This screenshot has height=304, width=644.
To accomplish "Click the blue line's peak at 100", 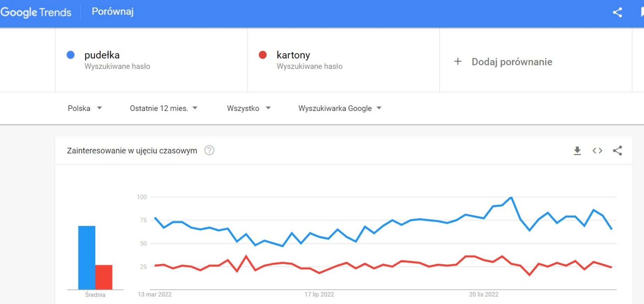I will point(511,198).
